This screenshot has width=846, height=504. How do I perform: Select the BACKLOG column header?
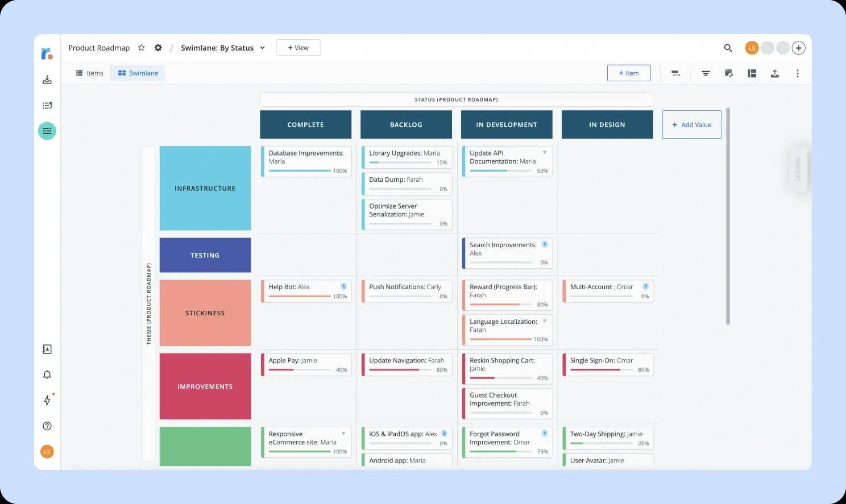tap(407, 124)
